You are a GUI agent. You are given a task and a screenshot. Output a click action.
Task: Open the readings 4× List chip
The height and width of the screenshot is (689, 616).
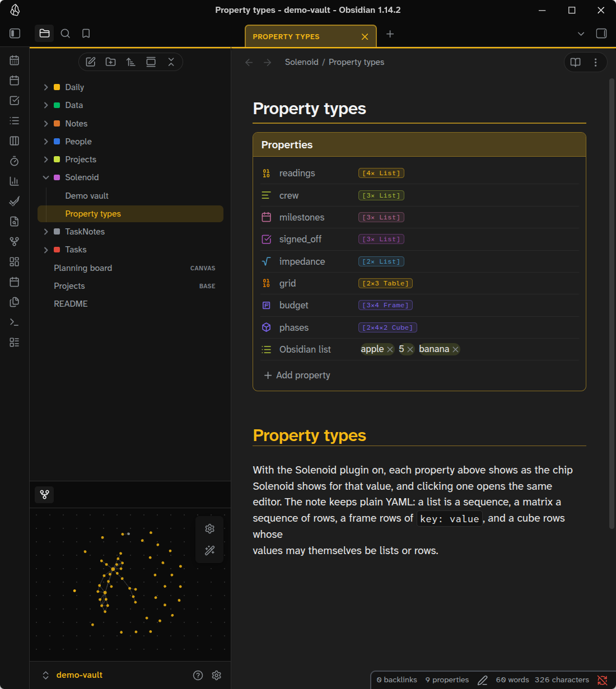[x=381, y=174]
